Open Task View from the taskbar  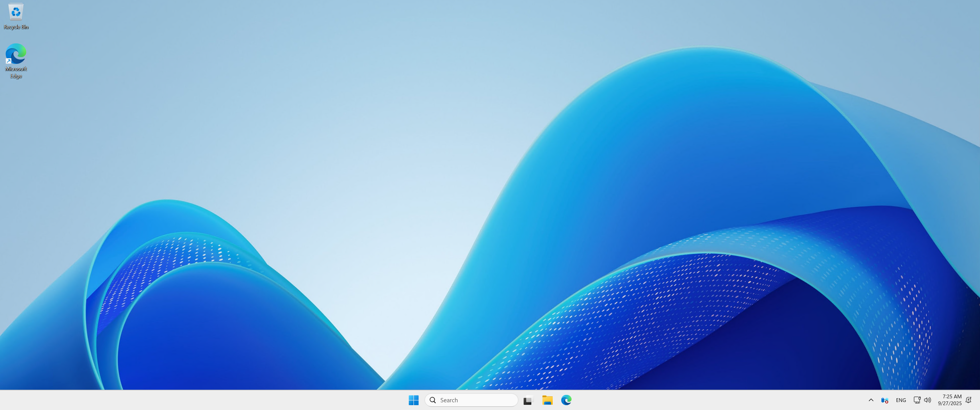(x=528, y=400)
